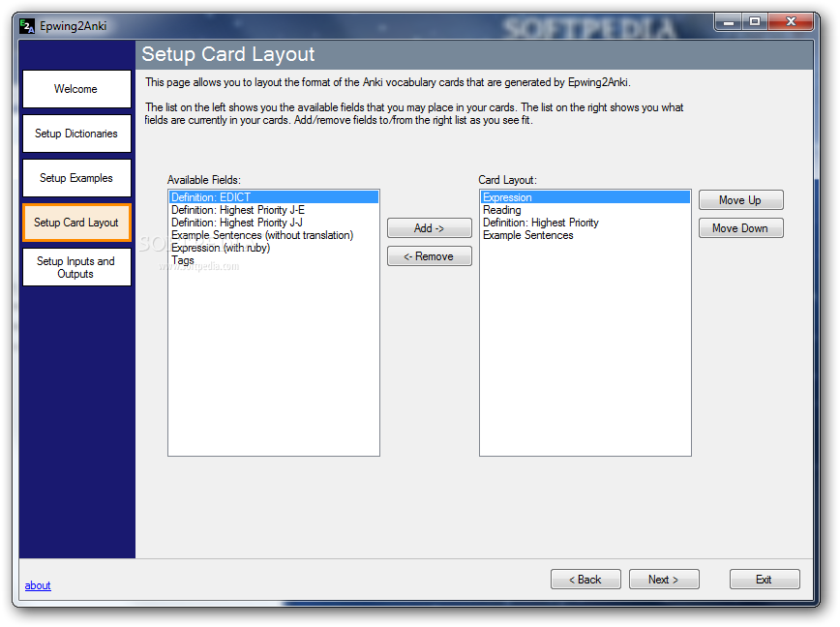This screenshot has height=627, width=840.
Task: Select Expression in Card Layout list
Action: (585, 197)
